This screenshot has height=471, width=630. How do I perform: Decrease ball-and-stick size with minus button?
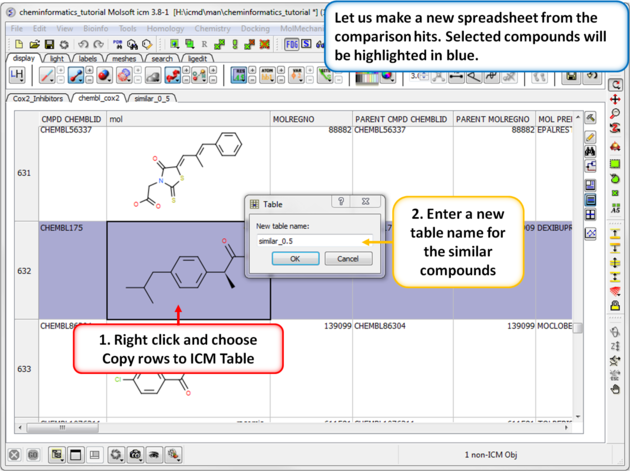[89, 80]
